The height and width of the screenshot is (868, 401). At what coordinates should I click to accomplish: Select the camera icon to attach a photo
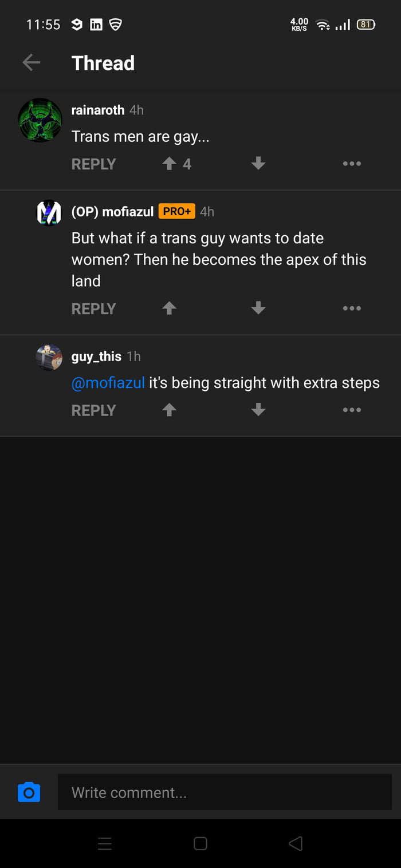tap(29, 792)
